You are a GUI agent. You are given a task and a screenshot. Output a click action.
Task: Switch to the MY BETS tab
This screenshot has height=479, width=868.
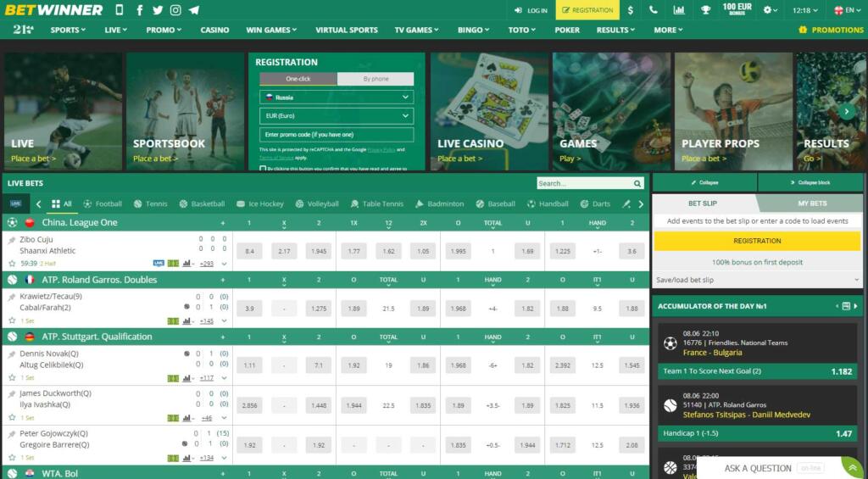click(x=812, y=203)
